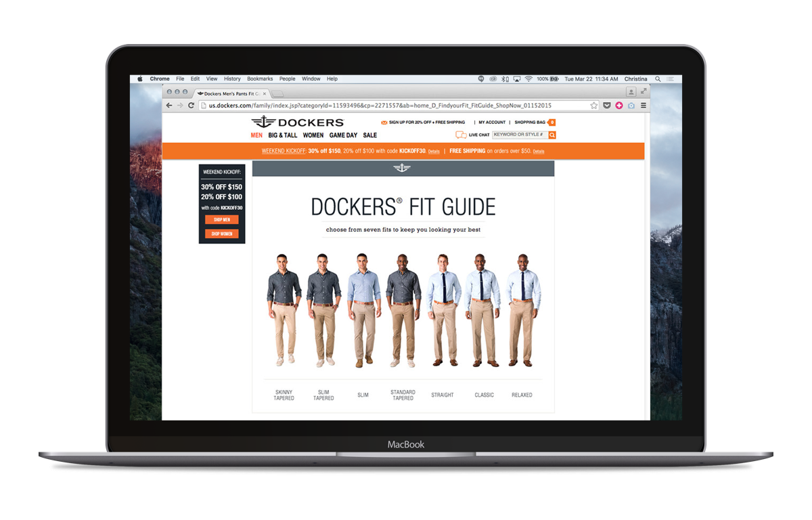Open the MEN category

coord(256,135)
